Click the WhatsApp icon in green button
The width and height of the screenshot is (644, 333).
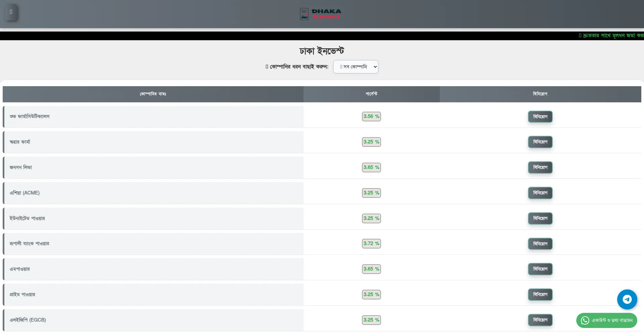[585, 320]
